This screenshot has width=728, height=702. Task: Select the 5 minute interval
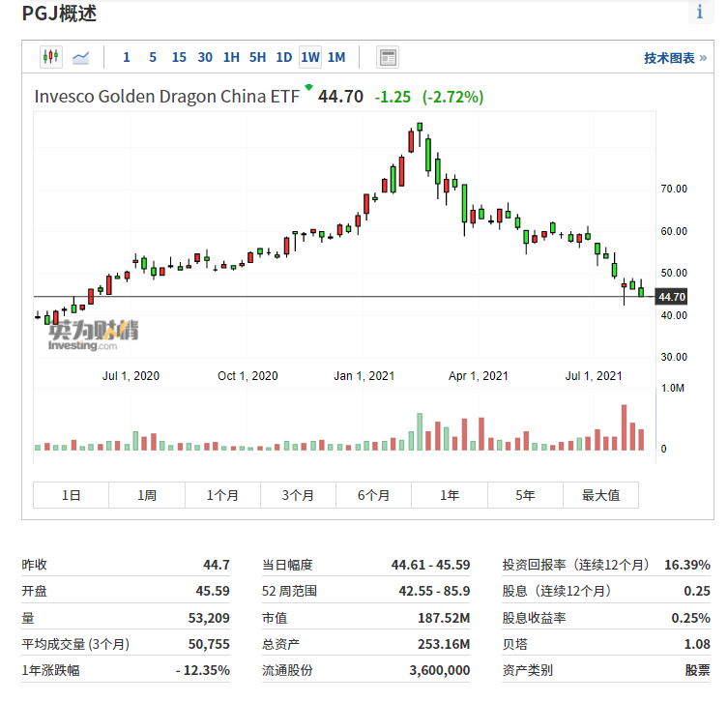[153, 58]
